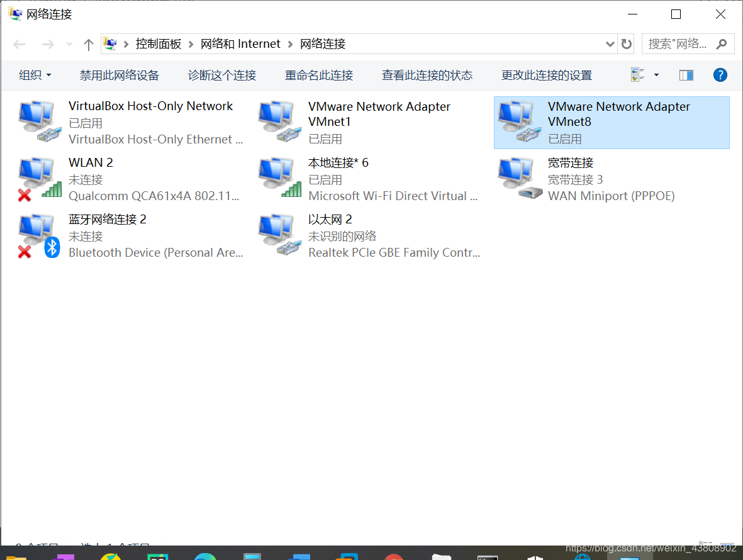Click the WLAN 2 connection name
This screenshot has height=560, width=743.
91,162
